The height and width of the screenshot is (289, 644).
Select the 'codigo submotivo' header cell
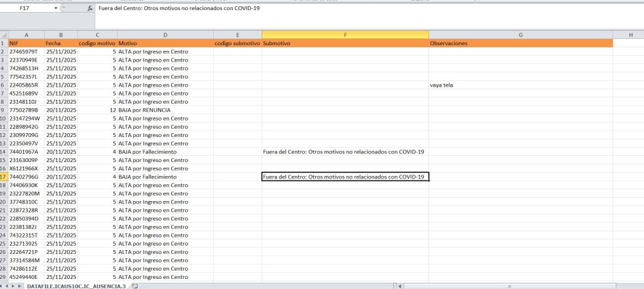(x=237, y=43)
